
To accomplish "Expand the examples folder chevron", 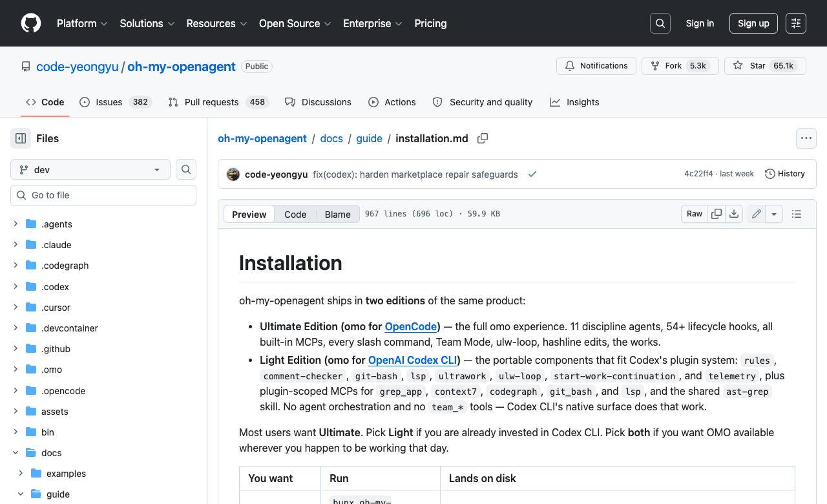I will (x=21, y=474).
